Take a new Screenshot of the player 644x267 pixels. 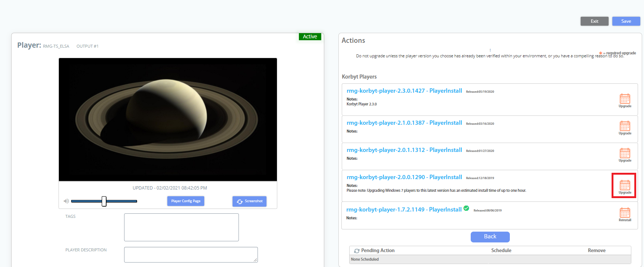[249, 201]
